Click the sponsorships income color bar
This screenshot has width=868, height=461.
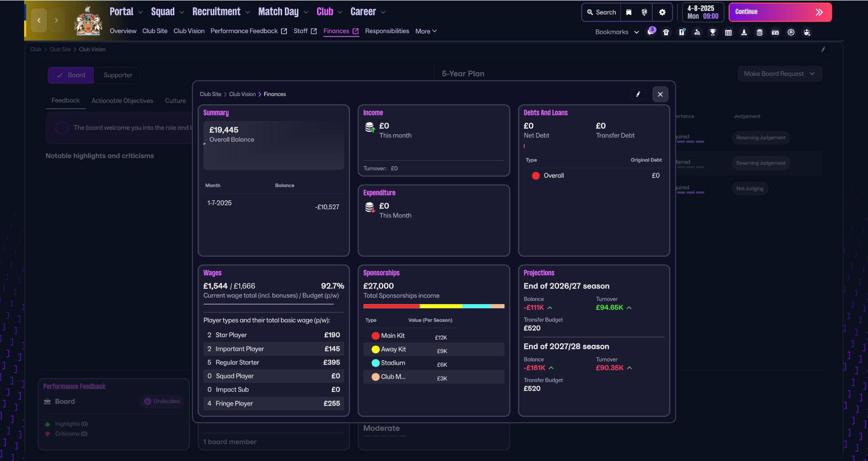(434, 306)
